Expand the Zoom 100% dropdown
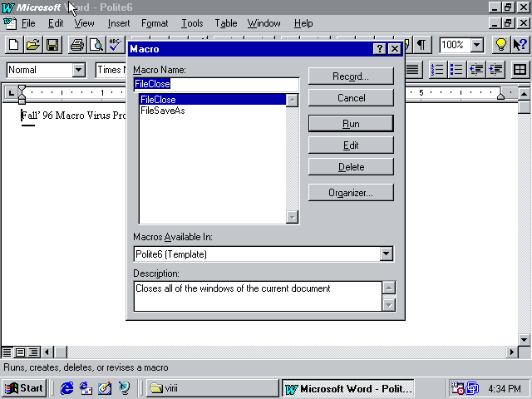The image size is (532, 399). point(476,45)
